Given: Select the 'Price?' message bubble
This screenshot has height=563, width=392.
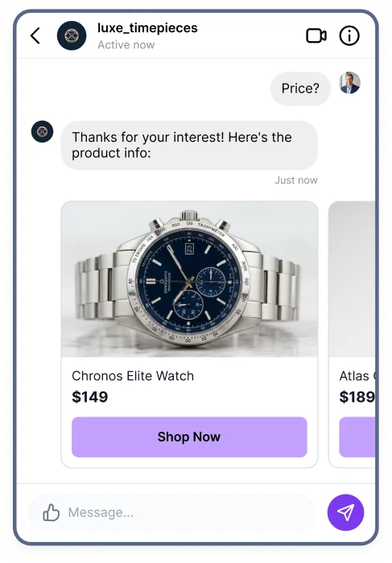Looking at the screenshot, I should [300, 89].
